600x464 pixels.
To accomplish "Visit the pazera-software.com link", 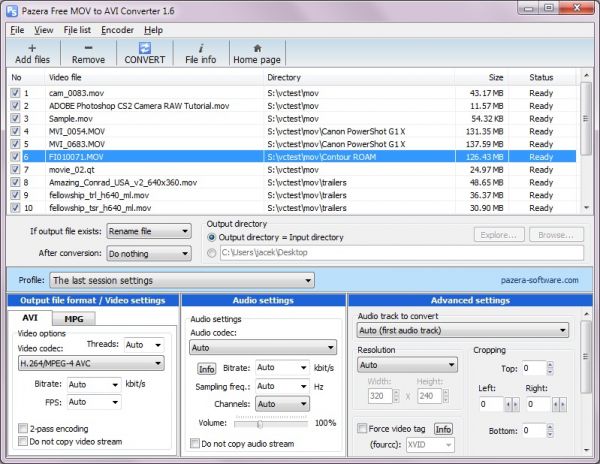I will coord(539,281).
